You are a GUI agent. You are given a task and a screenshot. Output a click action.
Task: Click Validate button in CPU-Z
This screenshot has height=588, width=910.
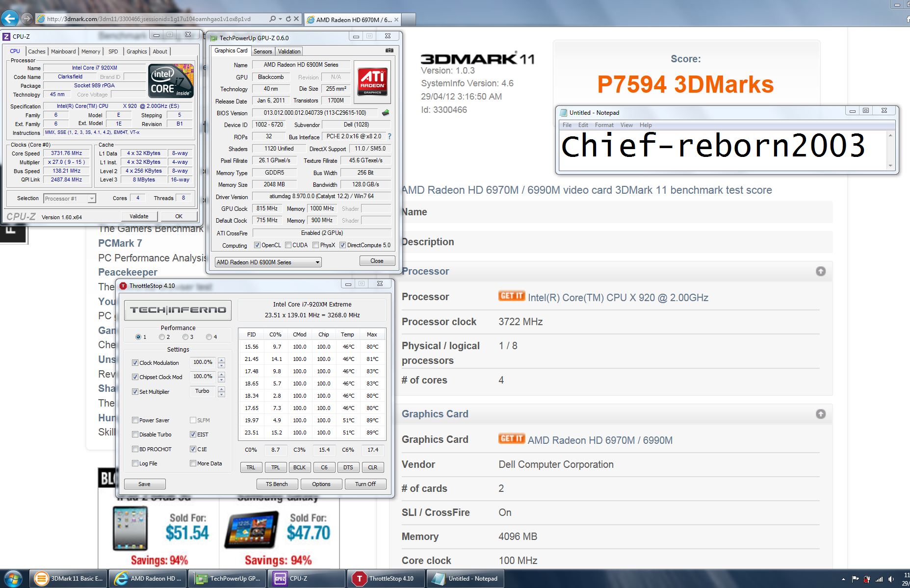click(139, 216)
